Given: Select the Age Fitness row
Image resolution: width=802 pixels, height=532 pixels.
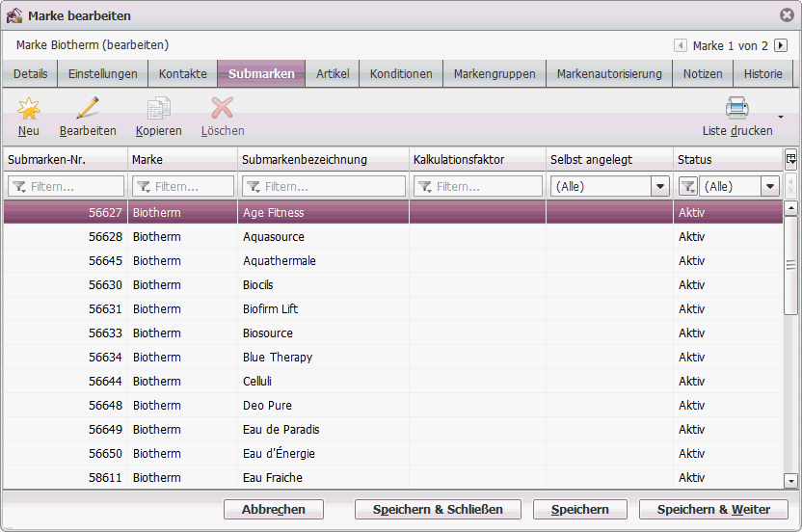Looking at the screenshot, I should [393, 212].
